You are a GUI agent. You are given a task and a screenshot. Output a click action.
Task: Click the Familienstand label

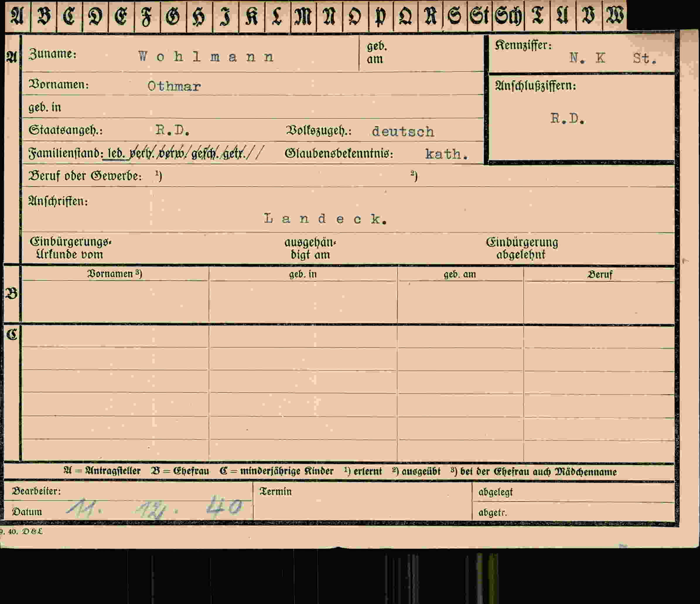66,153
